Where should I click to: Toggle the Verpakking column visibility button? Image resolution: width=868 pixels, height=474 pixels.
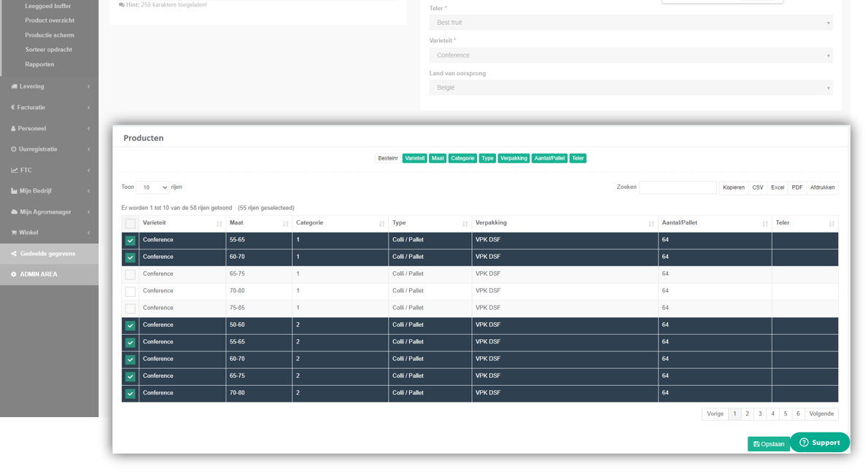click(514, 158)
